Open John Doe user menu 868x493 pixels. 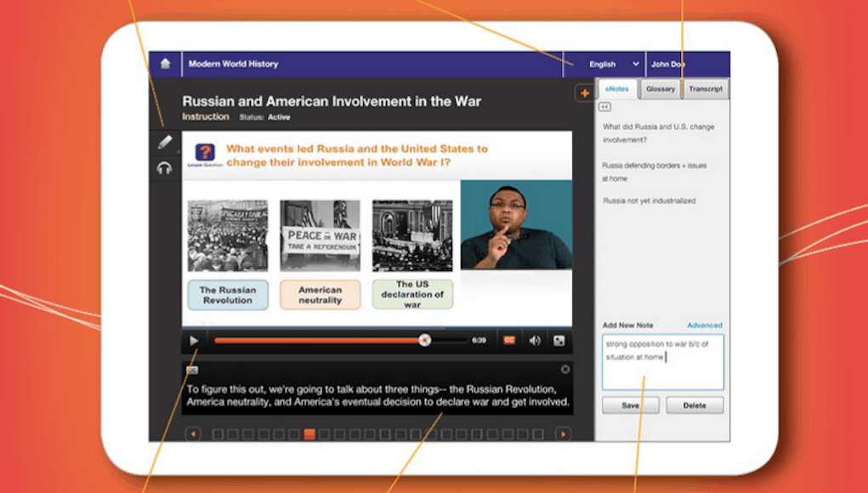[668, 65]
